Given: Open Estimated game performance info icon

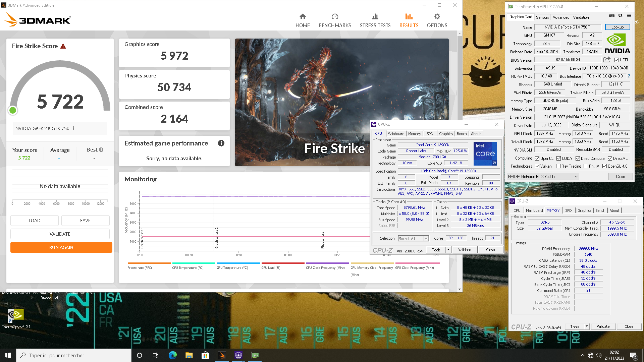Looking at the screenshot, I should pyautogui.click(x=221, y=143).
